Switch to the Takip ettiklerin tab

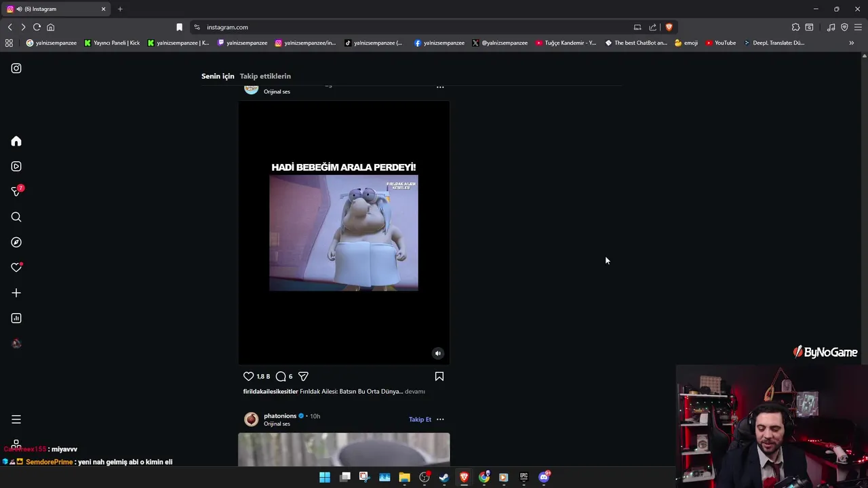click(x=265, y=76)
